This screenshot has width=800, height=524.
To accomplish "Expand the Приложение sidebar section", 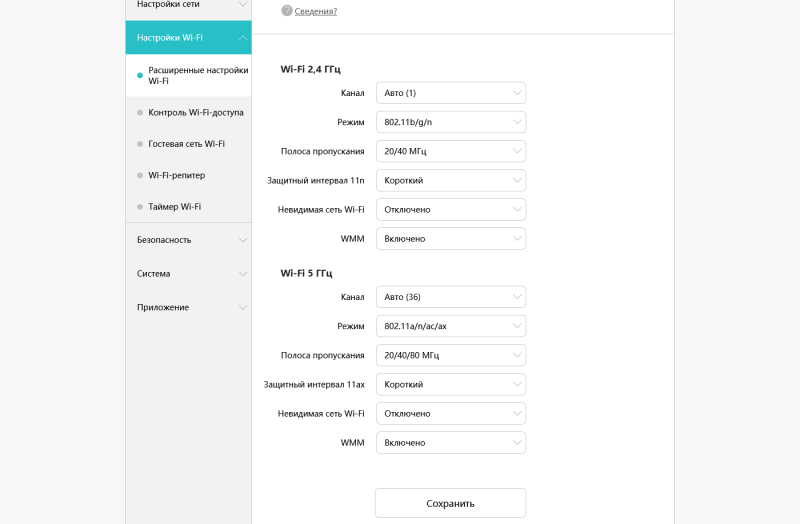I will pos(188,307).
